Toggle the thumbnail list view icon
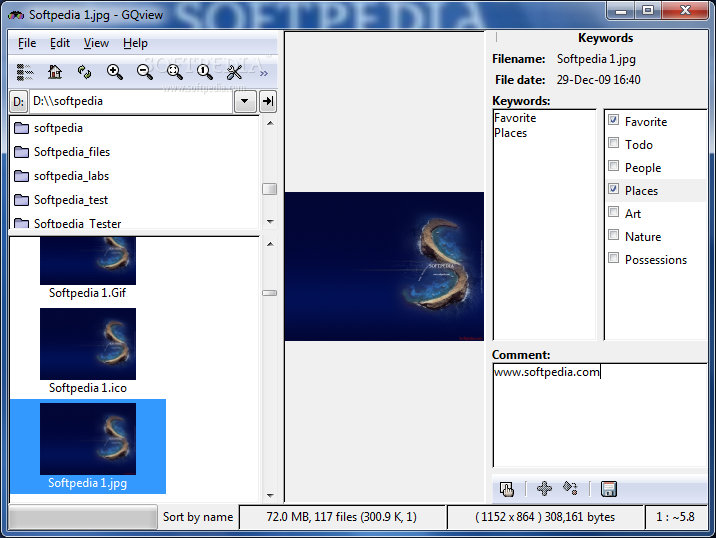This screenshot has width=716, height=538. pos(25,72)
